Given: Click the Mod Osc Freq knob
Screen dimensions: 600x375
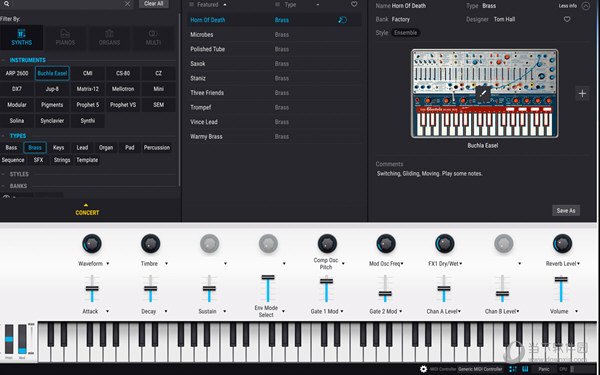Looking at the screenshot, I should [386, 243].
